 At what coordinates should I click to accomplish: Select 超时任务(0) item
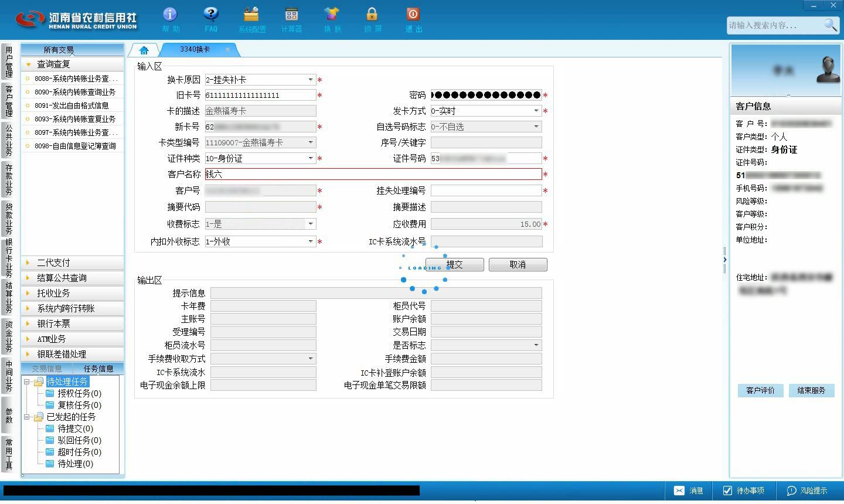(79, 452)
